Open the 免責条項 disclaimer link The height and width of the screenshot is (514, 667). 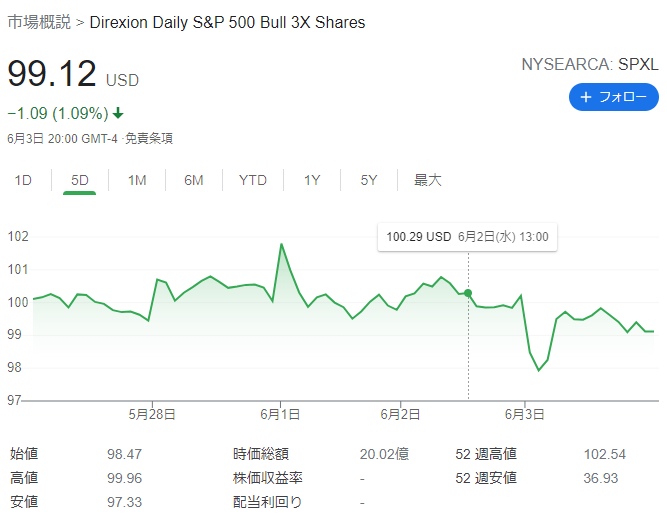(149, 138)
